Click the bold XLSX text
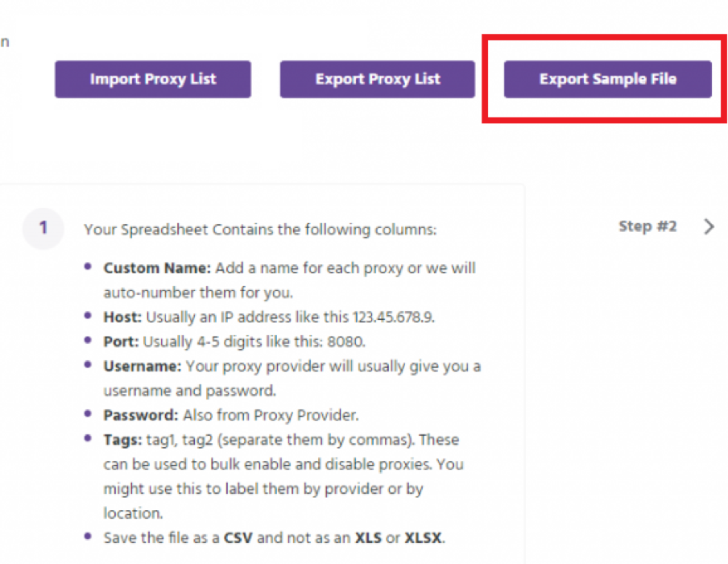This screenshot has width=728, height=564. click(x=423, y=538)
